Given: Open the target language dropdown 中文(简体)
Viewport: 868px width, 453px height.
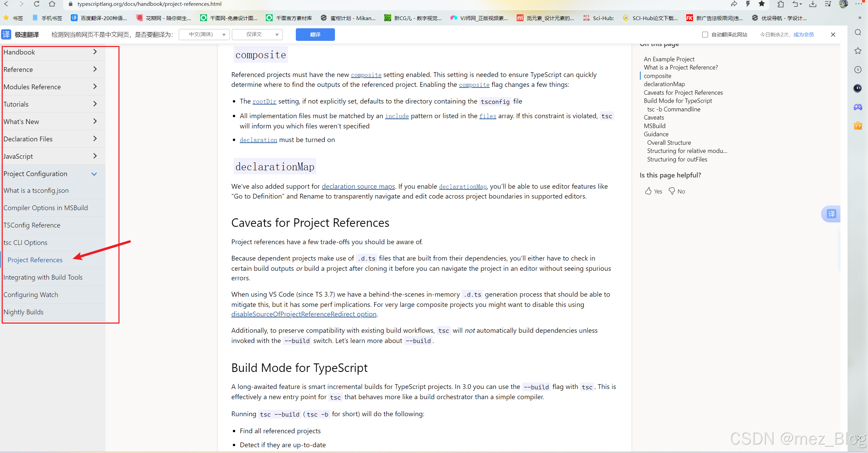Looking at the screenshot, I should point(204,34).
